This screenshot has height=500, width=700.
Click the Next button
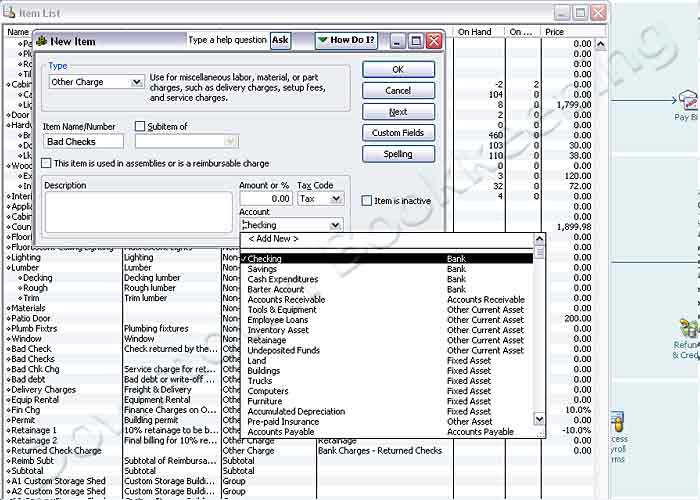pyautogui.click(x=398, y=112)
